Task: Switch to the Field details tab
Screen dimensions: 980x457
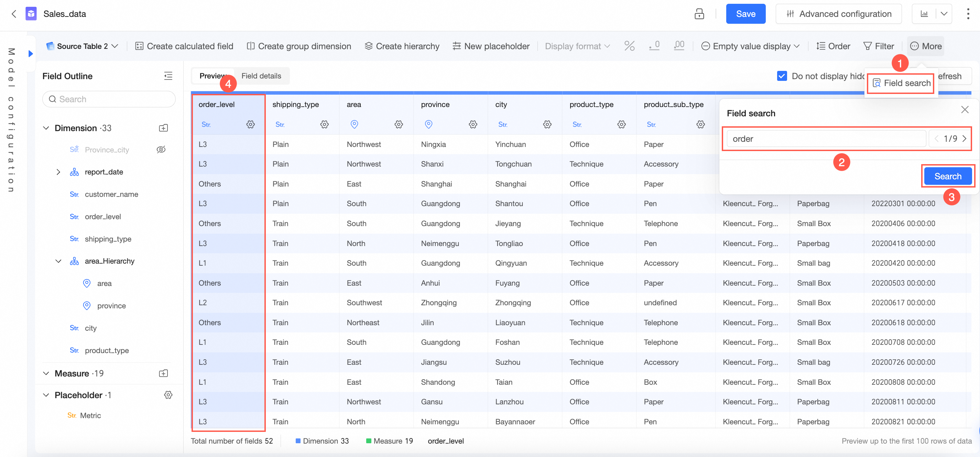Action: coord(261,76)
